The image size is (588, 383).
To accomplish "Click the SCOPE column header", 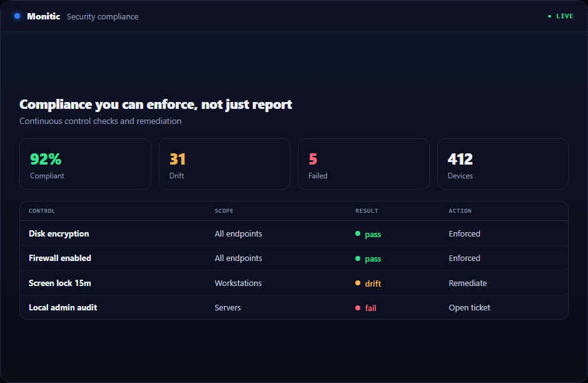I will (224, 211).
